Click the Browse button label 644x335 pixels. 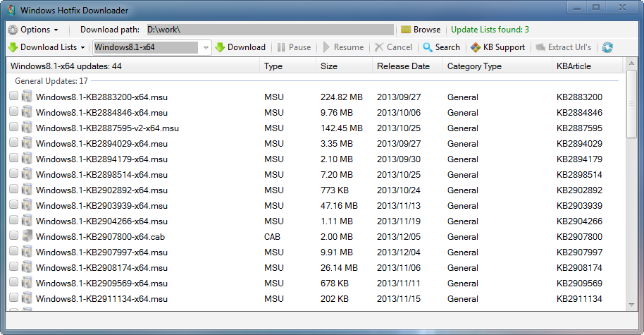point(427,30)
